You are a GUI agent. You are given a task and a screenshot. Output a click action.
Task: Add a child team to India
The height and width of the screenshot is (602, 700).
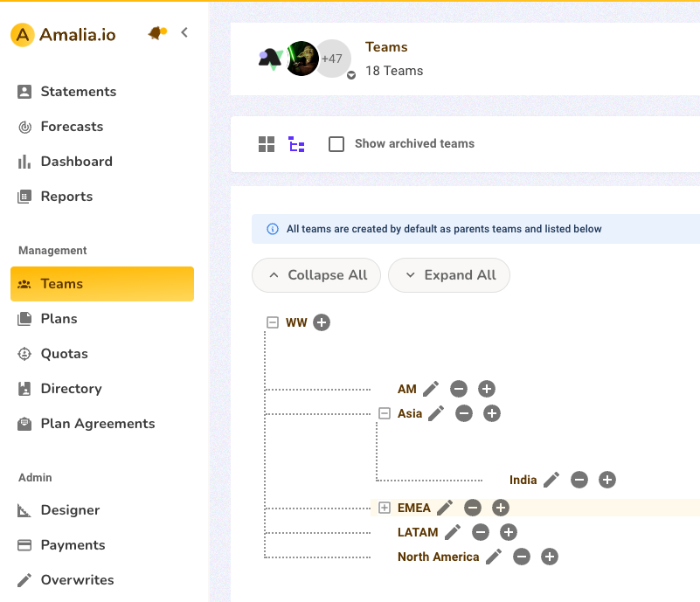coord(607,480)
